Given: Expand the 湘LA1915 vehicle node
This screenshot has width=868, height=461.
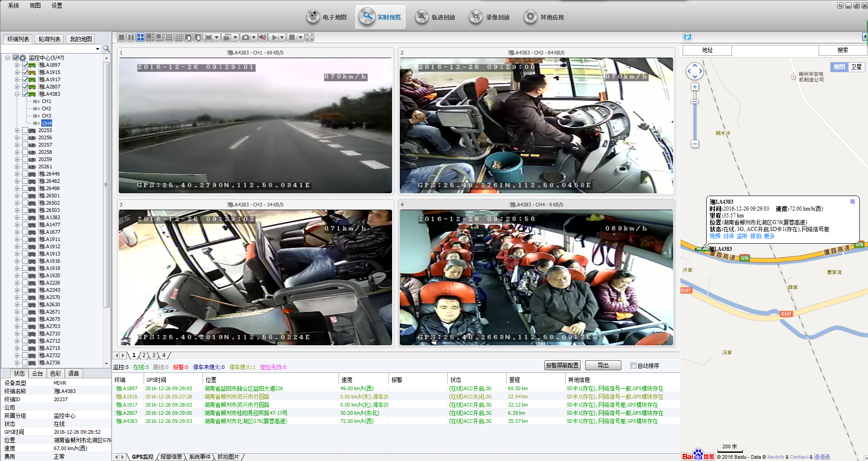Looking at the screenshot, I should tap(17, 72).
